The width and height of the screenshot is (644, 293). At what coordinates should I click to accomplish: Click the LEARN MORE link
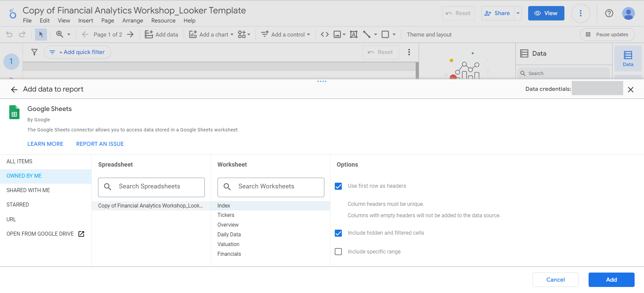pos(45,144)
